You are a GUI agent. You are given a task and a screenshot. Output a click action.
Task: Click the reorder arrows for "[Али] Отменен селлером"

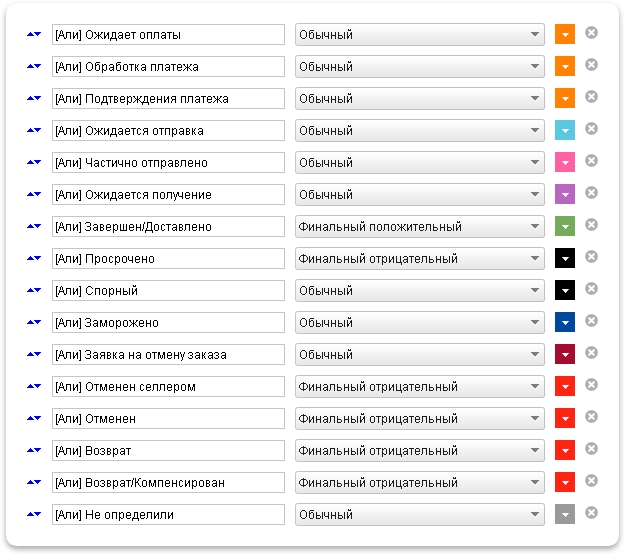click(x=34, y=386)
